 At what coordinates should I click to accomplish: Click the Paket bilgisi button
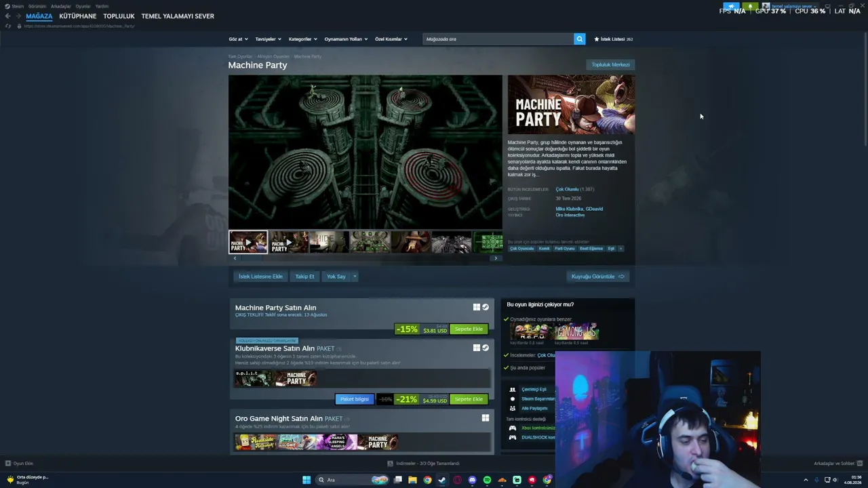pos(355,400)
